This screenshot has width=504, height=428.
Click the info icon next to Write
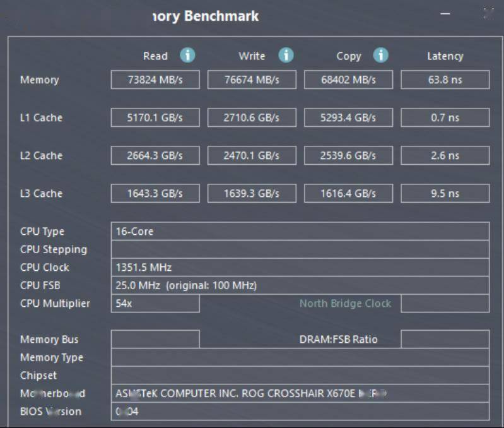[x=286, y=56]
